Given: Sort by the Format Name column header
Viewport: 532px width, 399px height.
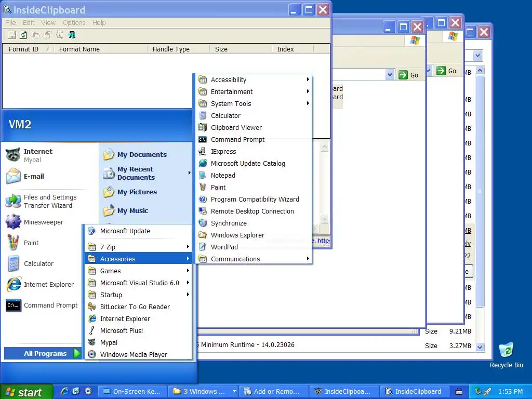Looking at the screenshot, I should coord(100,49).
